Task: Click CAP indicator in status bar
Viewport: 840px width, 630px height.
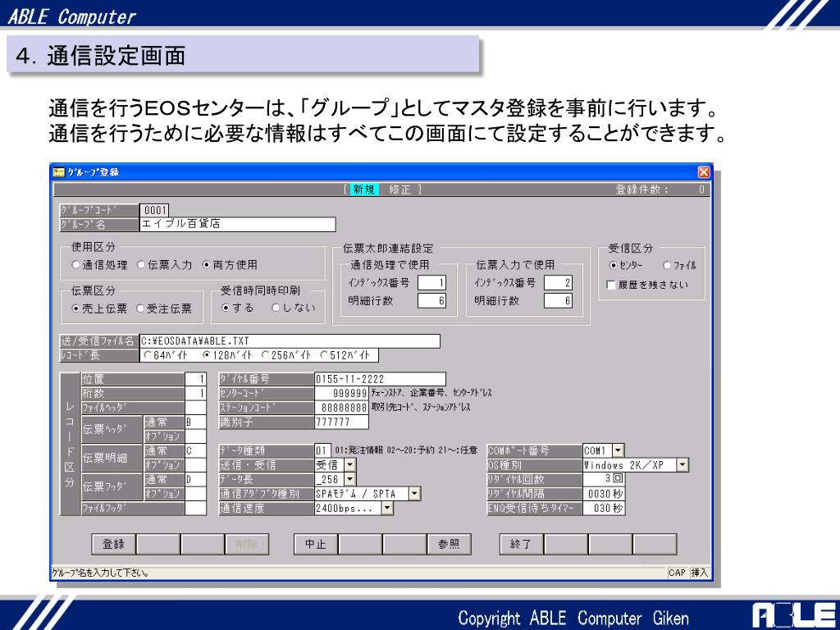Action: [x=677, y=573]
